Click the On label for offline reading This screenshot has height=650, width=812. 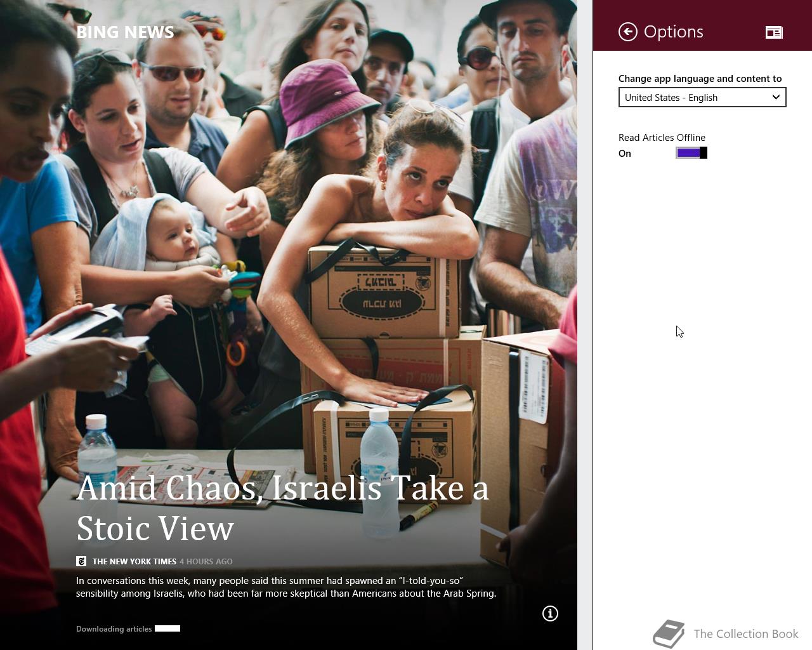tap(625, 153)
